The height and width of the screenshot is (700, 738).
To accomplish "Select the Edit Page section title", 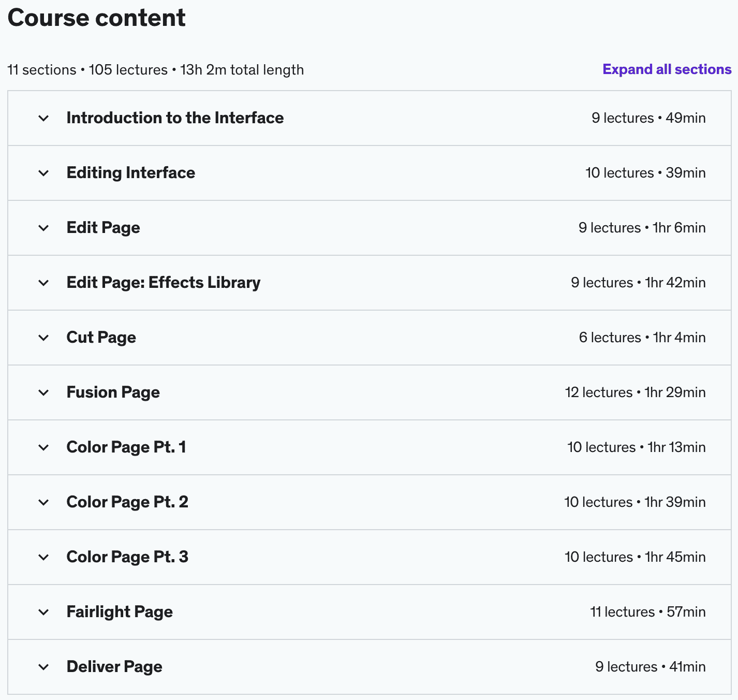I will 104,228.
